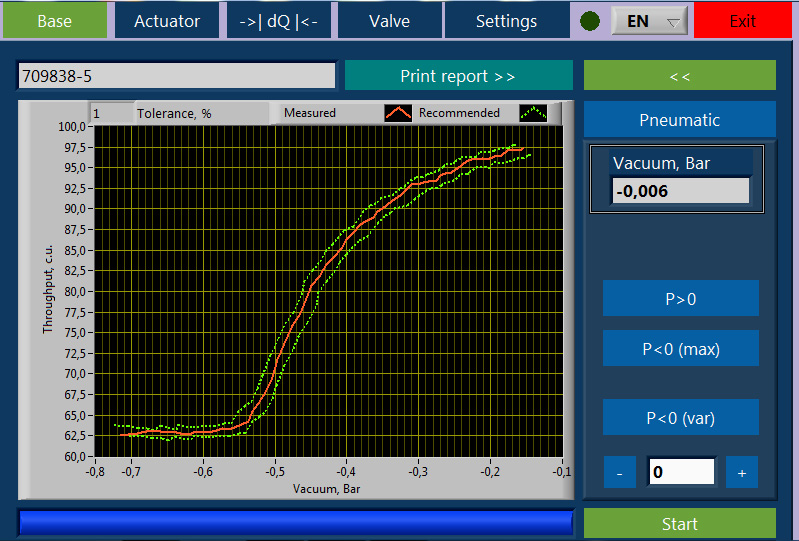
Task: Click the Measured red line legend icon
Action: pyautogui.click(x=399, y=113)
